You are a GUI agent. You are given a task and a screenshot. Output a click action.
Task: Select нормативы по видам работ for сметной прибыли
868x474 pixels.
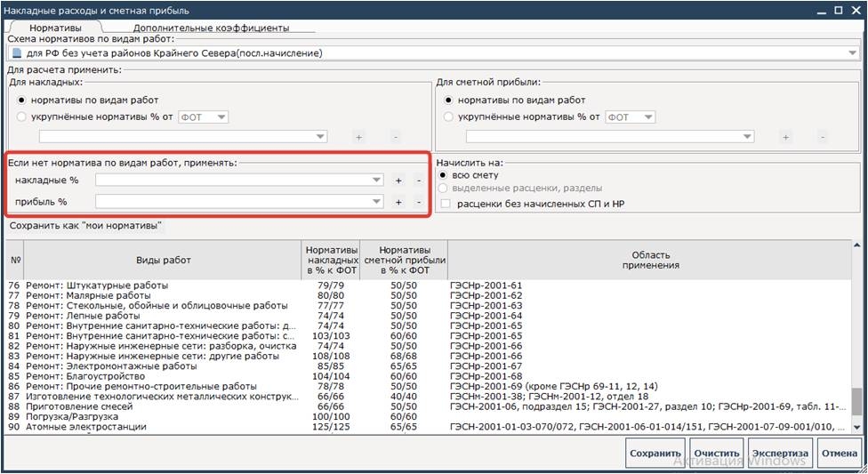[x=448, y=100]
